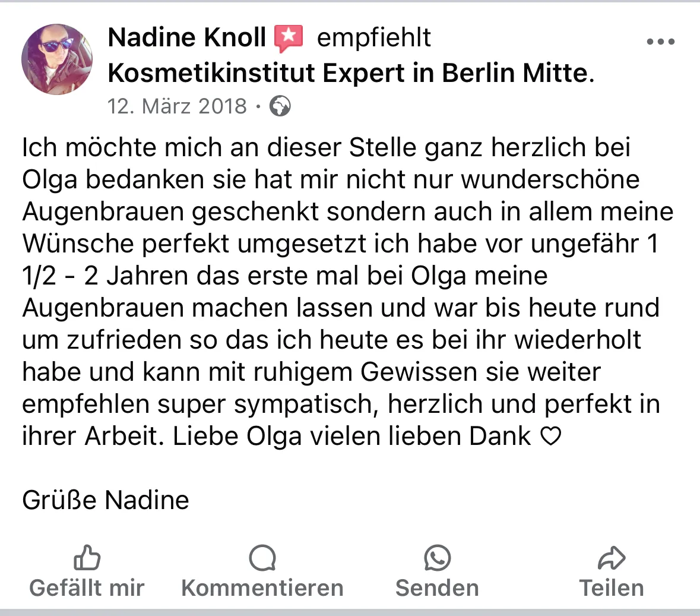Click the speech bubble comment icon

click(262, 557)
